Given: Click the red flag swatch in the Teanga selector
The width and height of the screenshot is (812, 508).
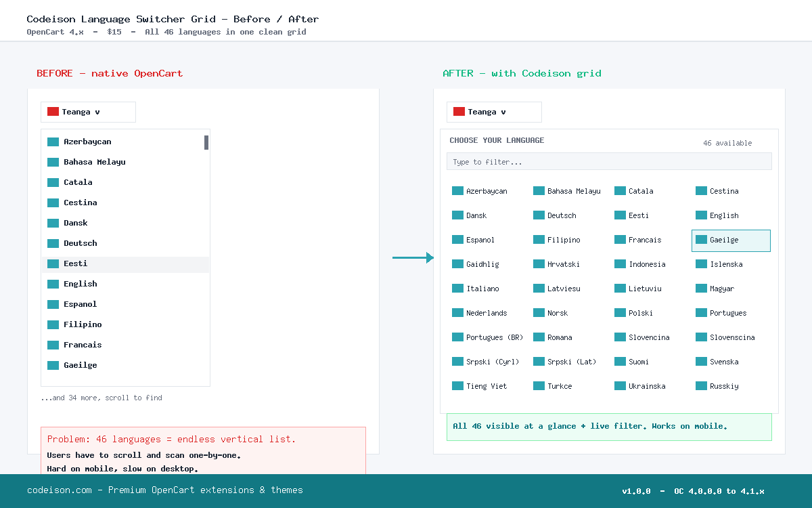Looking at the screenshot, I should tap(52, 112).
